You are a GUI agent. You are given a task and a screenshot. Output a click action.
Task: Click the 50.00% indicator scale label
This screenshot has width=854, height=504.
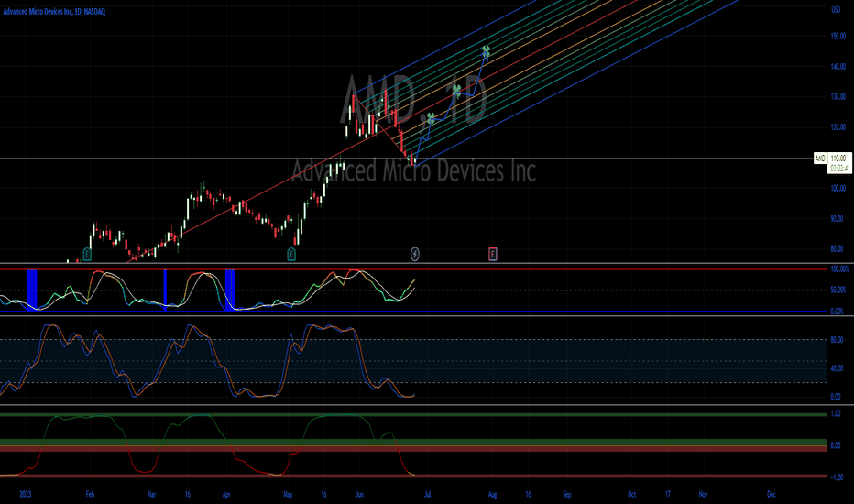pyautogui.click(x=838, y=290)
